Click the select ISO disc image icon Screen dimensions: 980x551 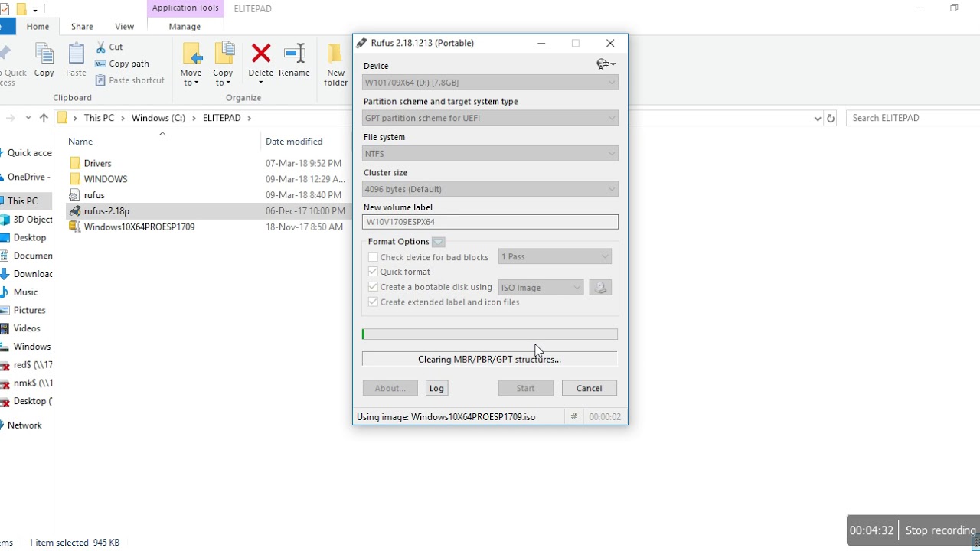coord(600,288)
